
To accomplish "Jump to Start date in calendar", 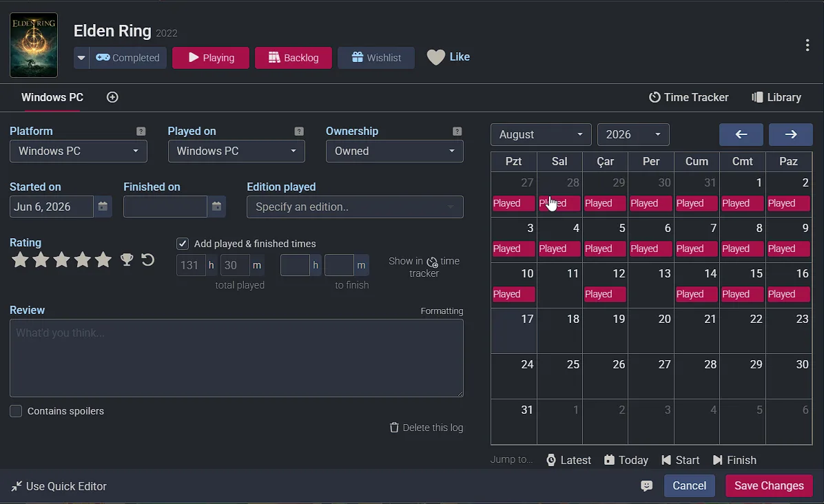I will [x=680, y=460].
